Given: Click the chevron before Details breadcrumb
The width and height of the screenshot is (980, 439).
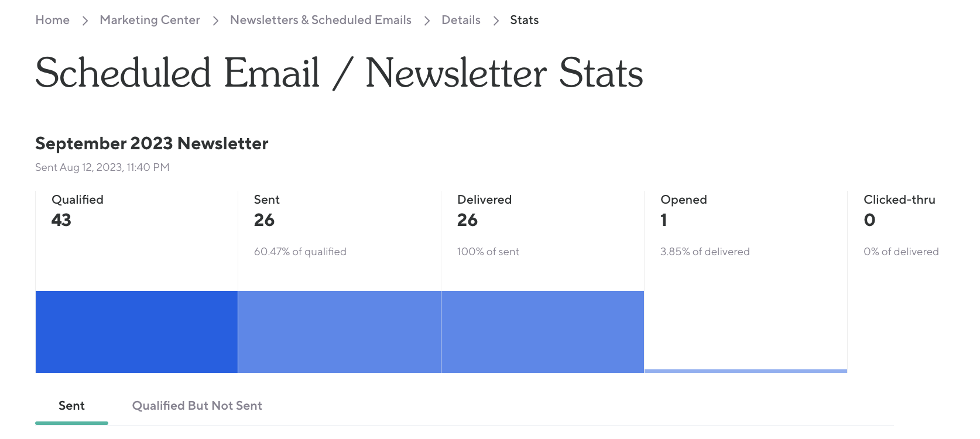Looking at the screenshot, I should point(427,20).
